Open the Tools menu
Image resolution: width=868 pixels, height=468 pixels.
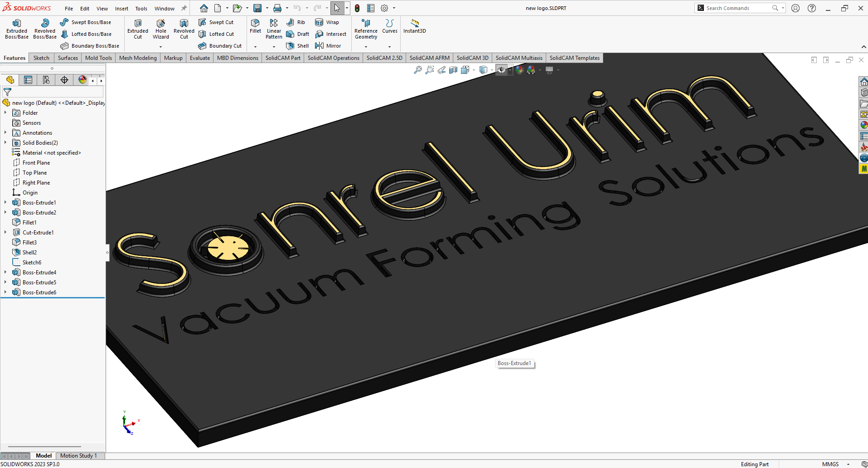click(141, 9)
